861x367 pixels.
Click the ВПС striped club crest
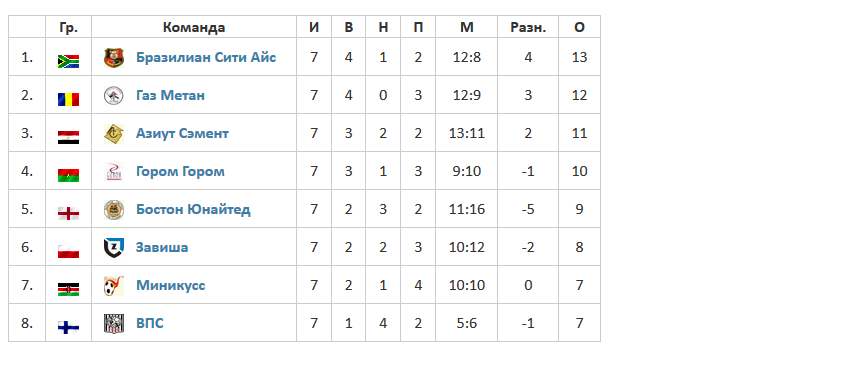tap(114, 324)
